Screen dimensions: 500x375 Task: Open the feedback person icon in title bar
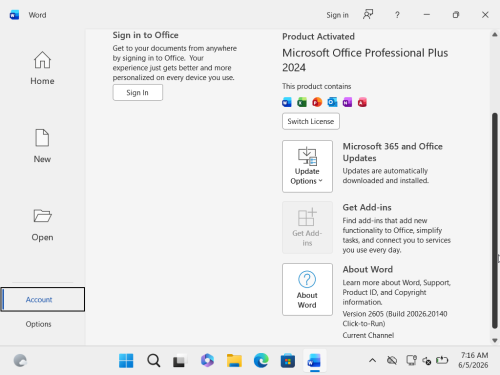click(368, 15)
